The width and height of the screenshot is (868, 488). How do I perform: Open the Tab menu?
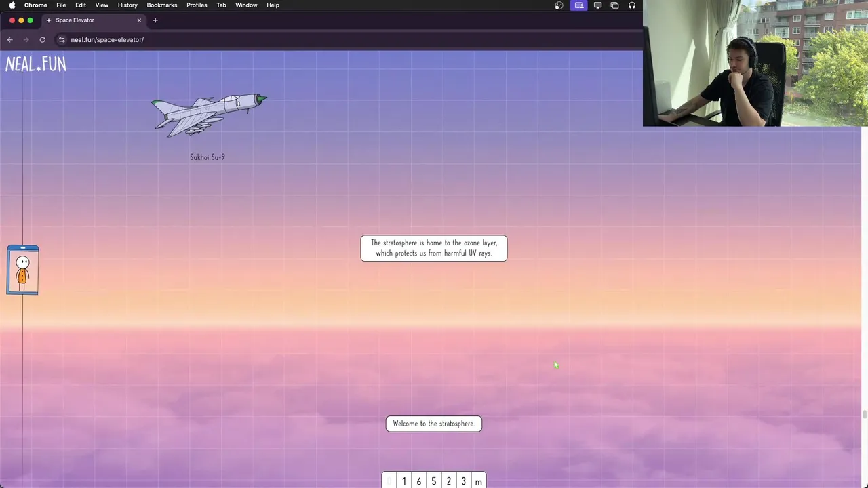click(x=221, y=5)
